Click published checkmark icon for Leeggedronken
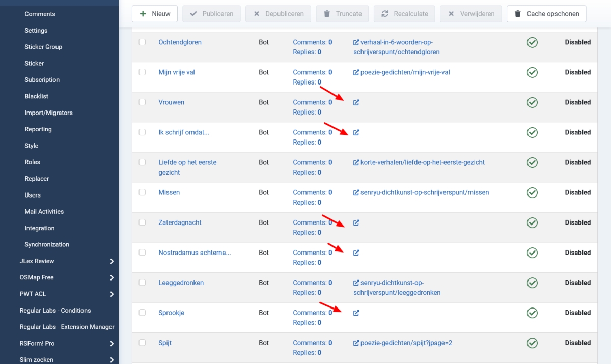The width and height of the screenshot is (611, 364). [x=532, y=283]
